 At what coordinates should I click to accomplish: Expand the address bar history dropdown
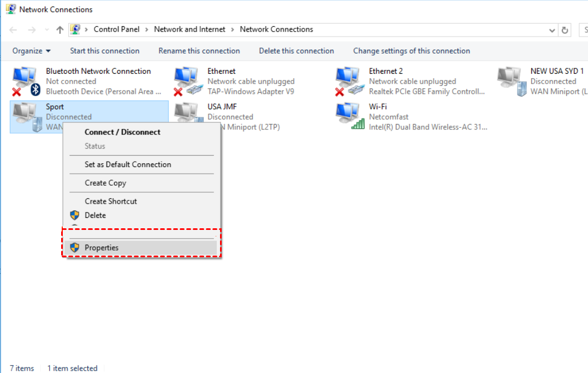[551, 30]
